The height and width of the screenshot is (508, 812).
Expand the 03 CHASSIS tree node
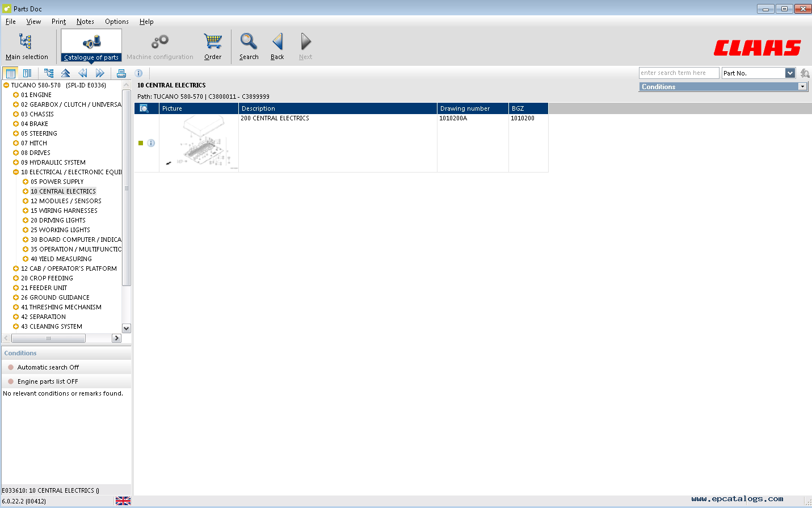(x=16, y=114)
